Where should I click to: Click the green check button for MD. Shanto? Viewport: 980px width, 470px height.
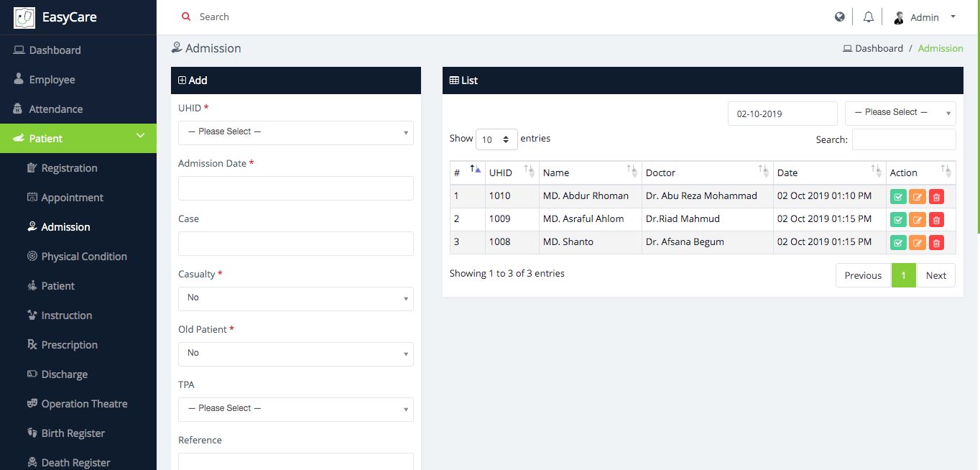[x=898, y=242]
